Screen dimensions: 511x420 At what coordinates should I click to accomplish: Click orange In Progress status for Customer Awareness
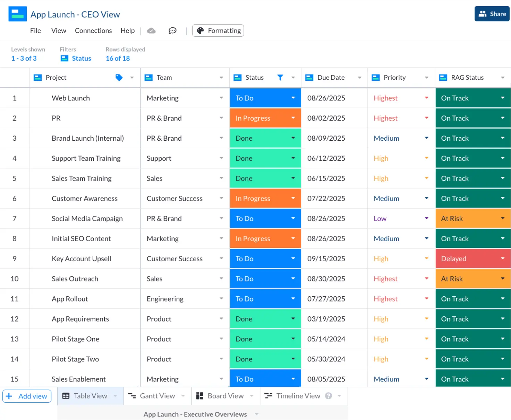tap(265, 198)
